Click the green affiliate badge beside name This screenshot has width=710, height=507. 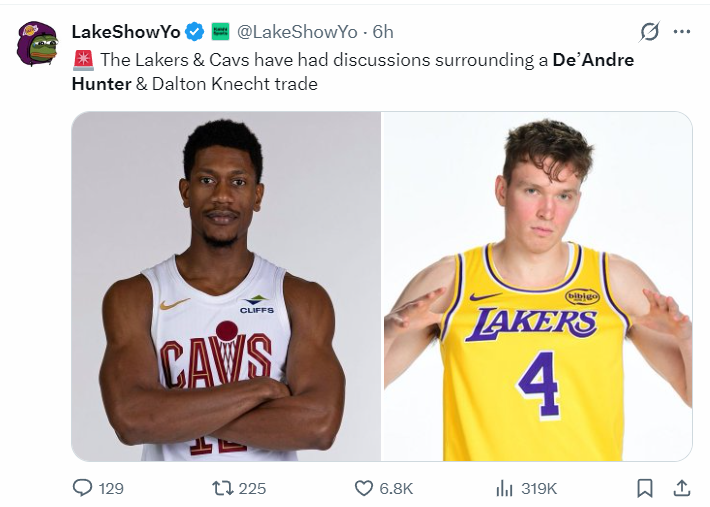click(x=220, y=32)
